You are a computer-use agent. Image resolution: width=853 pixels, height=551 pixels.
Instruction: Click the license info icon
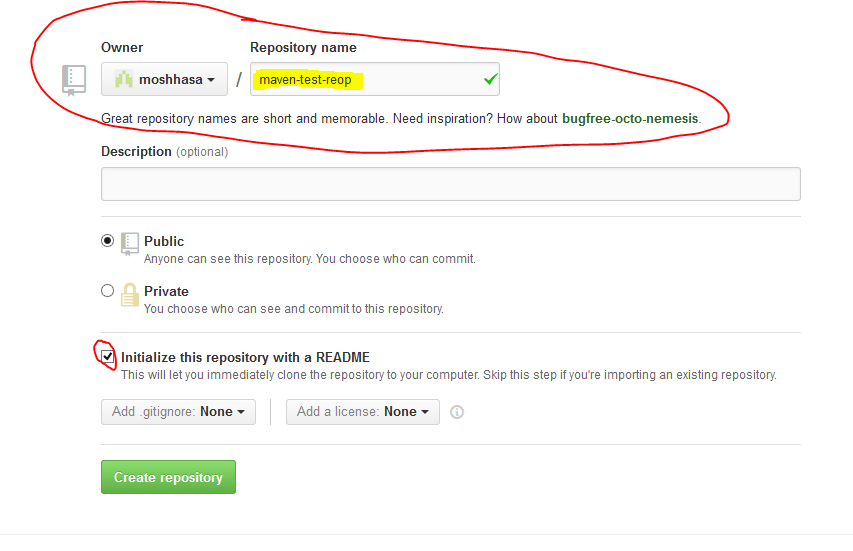point(457,412)
